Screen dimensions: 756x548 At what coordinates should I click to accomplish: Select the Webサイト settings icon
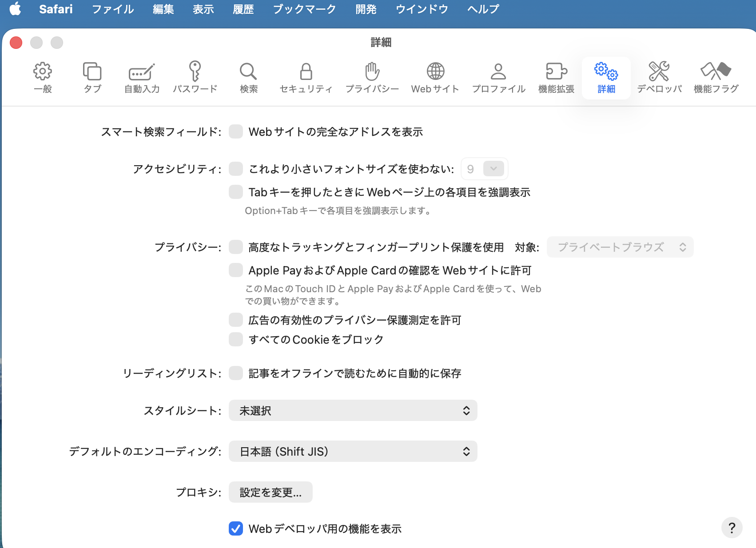(435, 78)
